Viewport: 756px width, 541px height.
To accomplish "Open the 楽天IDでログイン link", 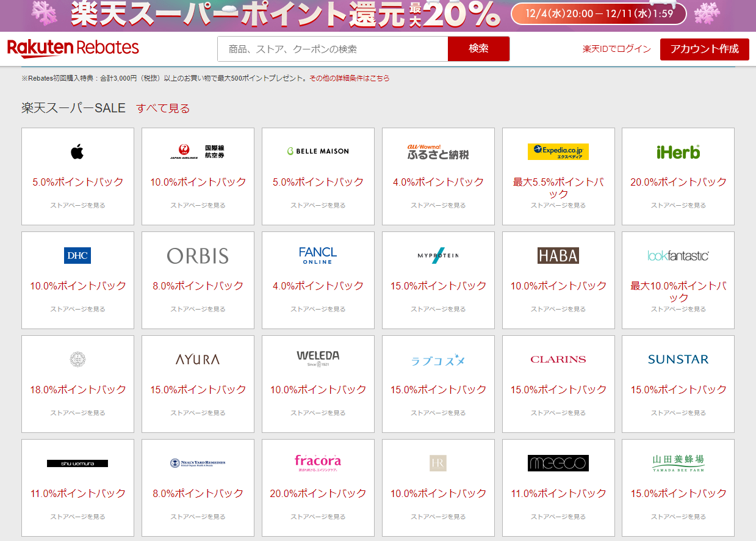I will coord(617,49).
